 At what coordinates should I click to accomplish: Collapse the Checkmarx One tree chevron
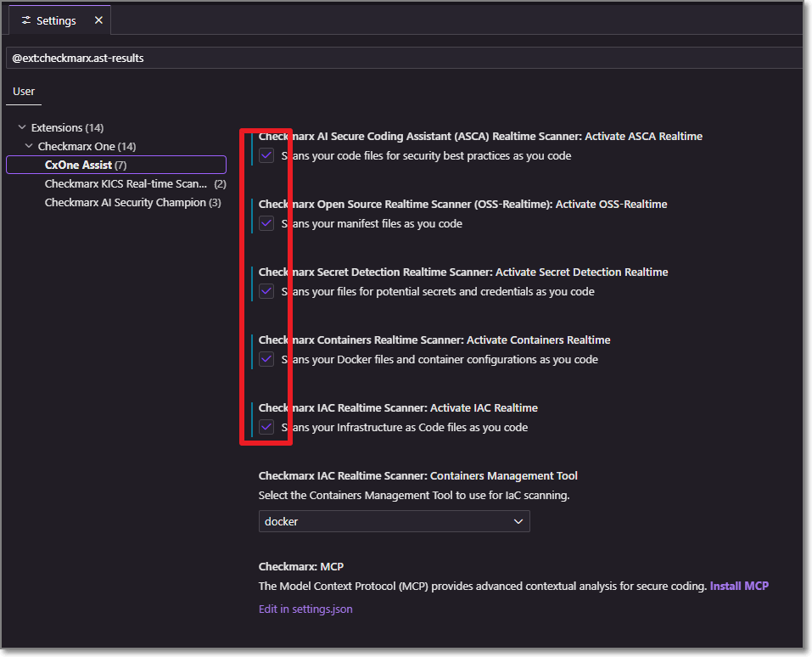coord(29,147)
